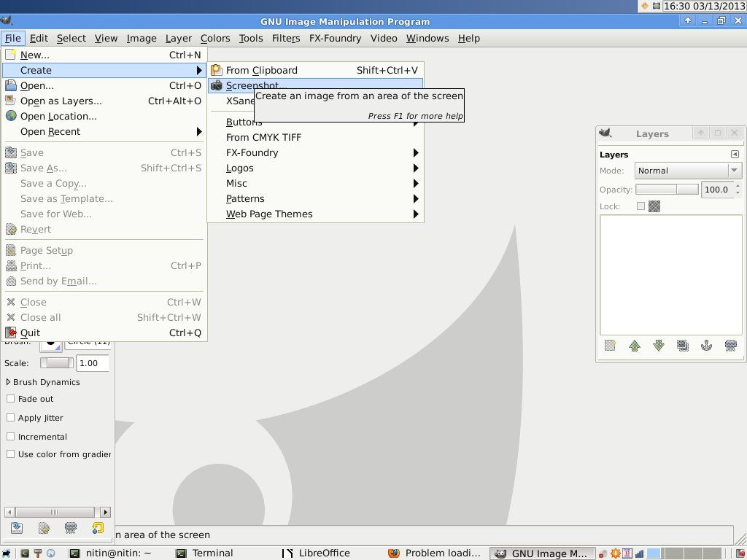This screenshot has width=747, height=560.
Task: Click the delete layer icon in Layers panel
Action: point(730,346)
